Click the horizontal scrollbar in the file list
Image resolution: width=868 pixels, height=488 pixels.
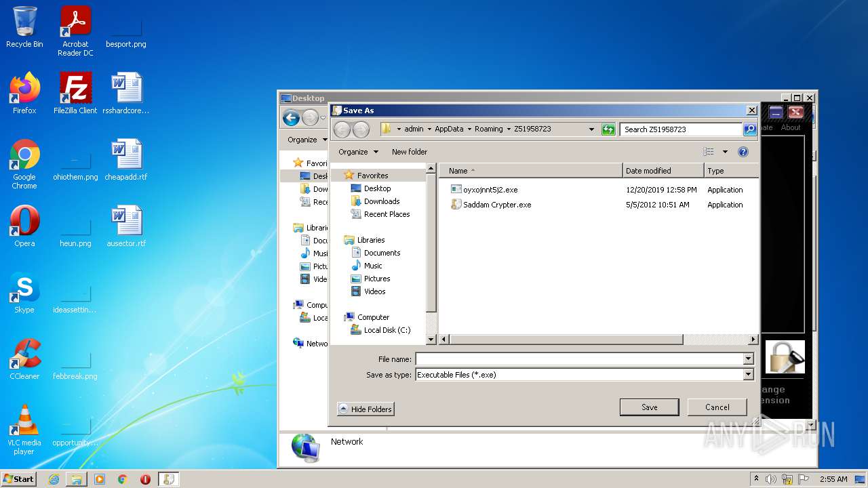point(566,340)
